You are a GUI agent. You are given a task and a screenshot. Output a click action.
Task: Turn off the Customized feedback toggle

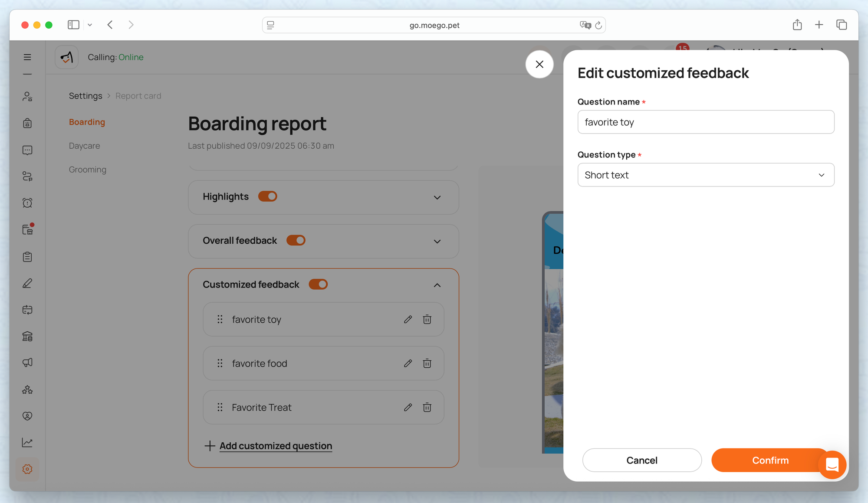point(318,284)
